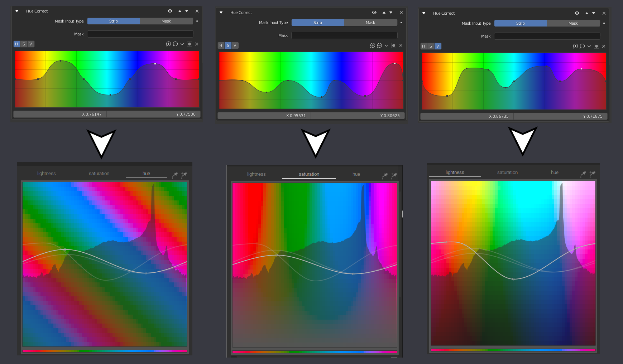Zoom out curve view in X 0.76147 panel
Viewport: 623px width, 364px height.
[175, 44]
